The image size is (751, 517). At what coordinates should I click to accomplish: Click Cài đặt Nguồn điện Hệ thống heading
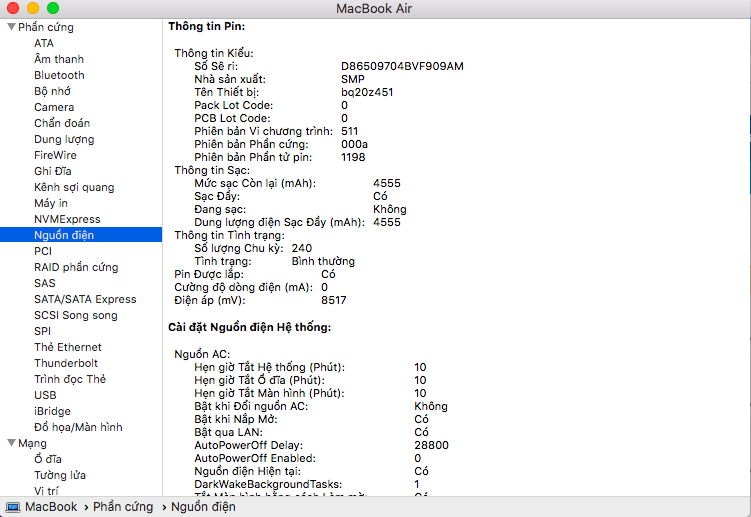tap(250, 327)
